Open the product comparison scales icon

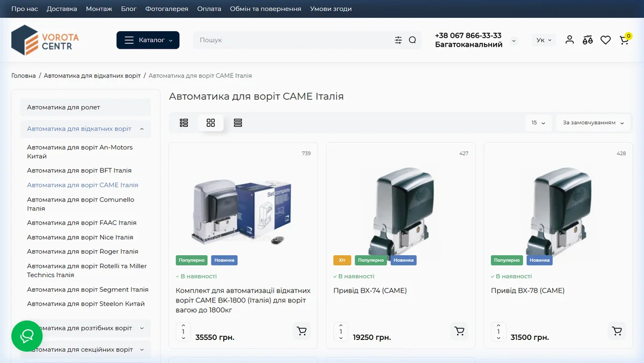(x=588, y=40)
